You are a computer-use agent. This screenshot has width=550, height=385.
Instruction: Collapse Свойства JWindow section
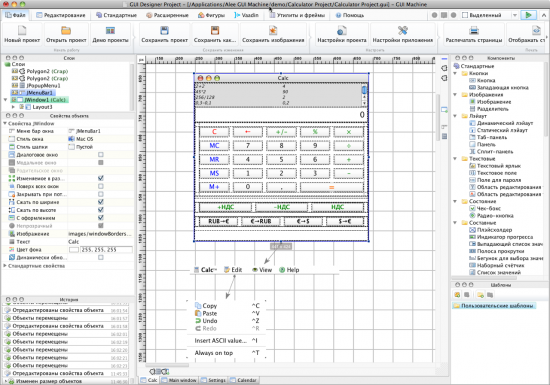(5, 123)
